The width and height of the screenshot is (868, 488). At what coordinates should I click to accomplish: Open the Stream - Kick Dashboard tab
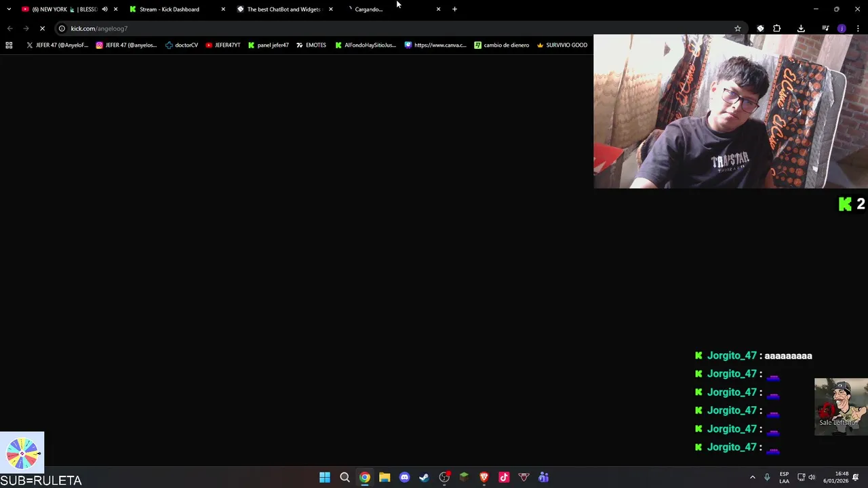[170, 9]
